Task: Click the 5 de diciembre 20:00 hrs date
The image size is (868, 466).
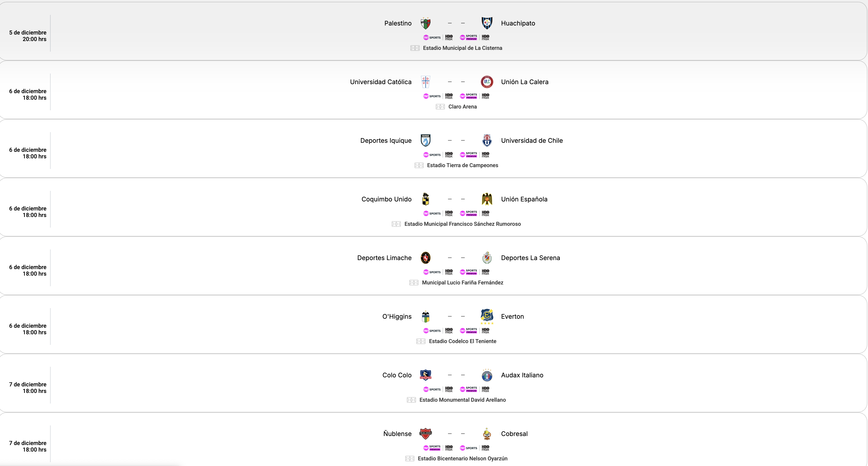Action: pyautogui.click(x=28, y=36)
